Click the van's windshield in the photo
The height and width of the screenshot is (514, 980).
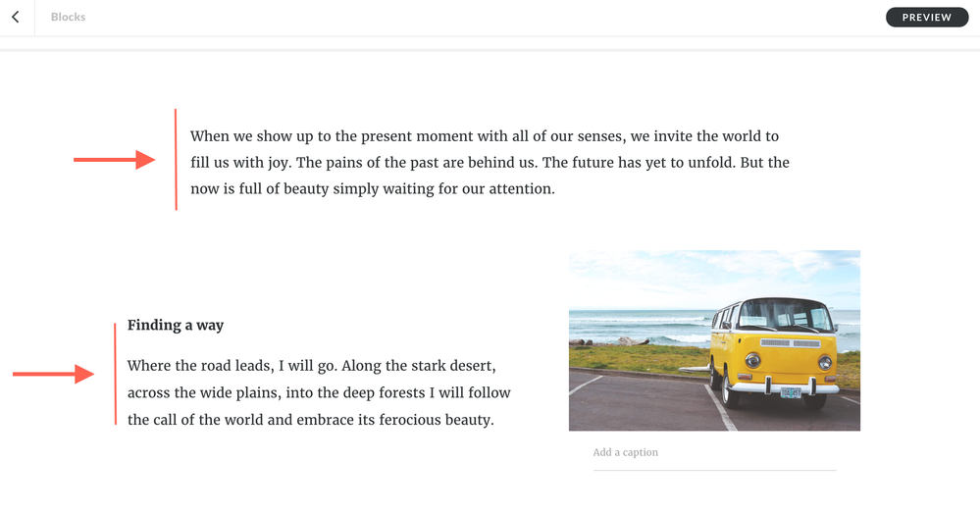point(784,314)
